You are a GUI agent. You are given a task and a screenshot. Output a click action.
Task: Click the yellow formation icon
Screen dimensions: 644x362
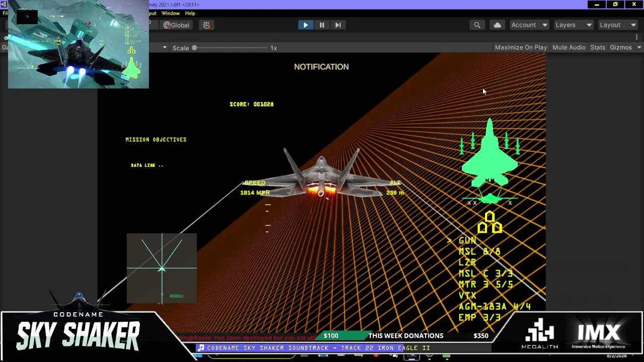pyautogui.click(x=490, y=223)
